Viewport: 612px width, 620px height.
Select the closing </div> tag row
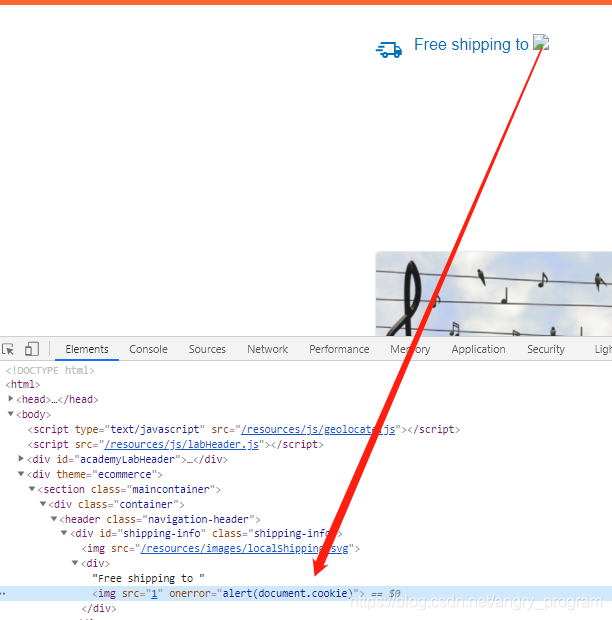point(99,608)
